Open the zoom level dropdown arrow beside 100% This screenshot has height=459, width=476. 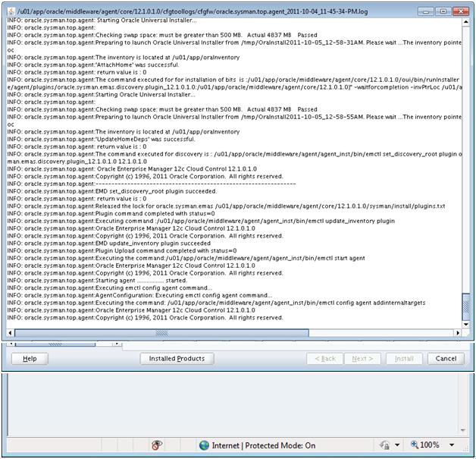pos(452,445)
